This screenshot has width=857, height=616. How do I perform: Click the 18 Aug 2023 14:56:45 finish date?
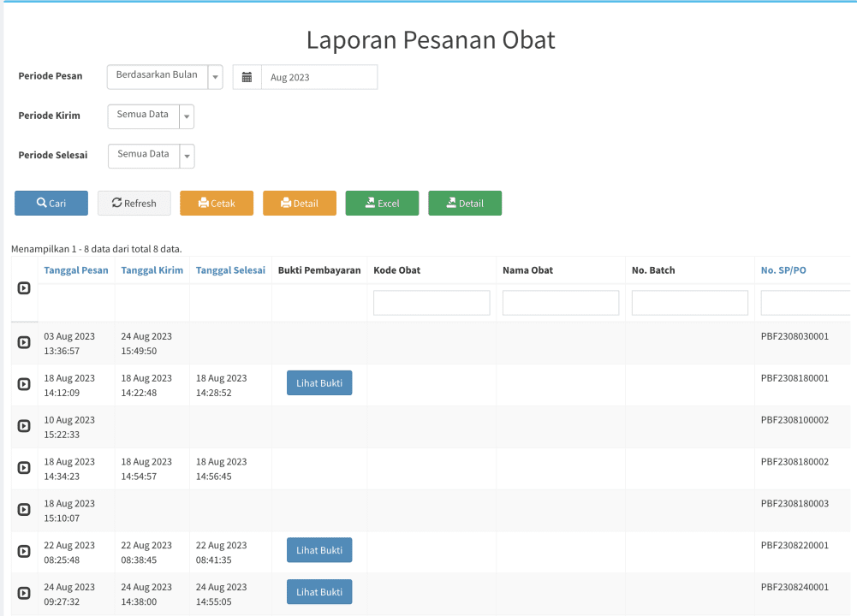point(222,469)
